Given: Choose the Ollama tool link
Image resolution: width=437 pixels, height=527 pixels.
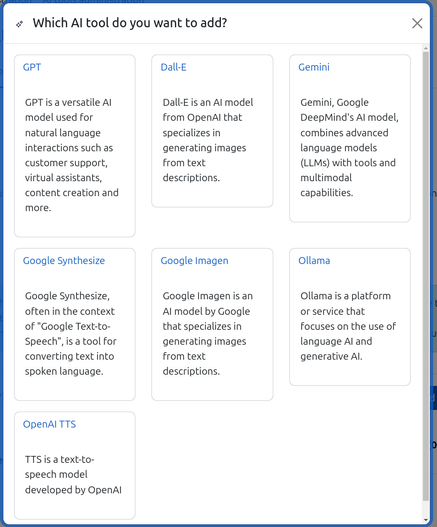Looking at the screenshot, I should (x=314, y=260).
